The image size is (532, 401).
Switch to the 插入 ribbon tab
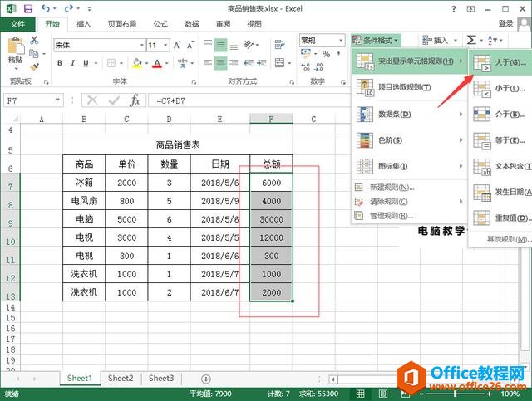pos(83,24)
